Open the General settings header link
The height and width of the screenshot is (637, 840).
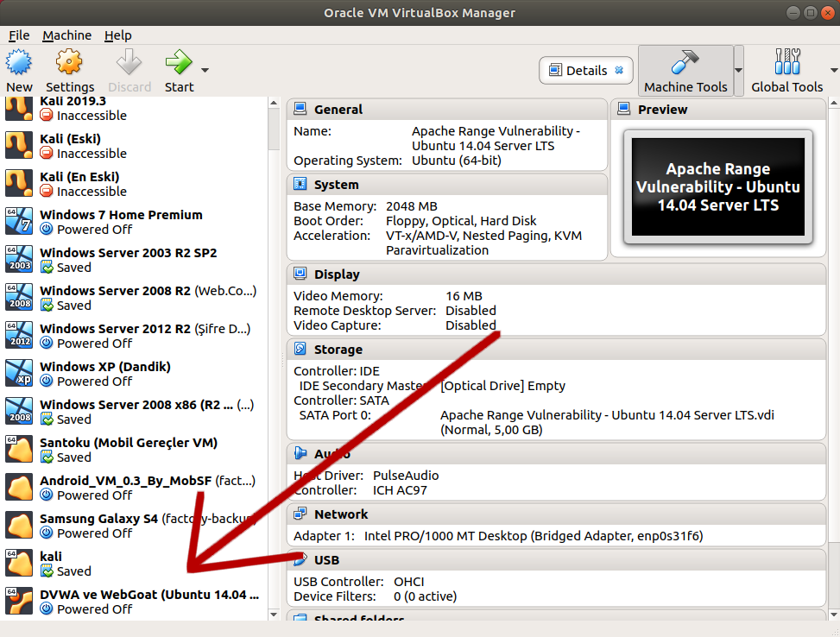pyautogui.click(x=338, y=110)
